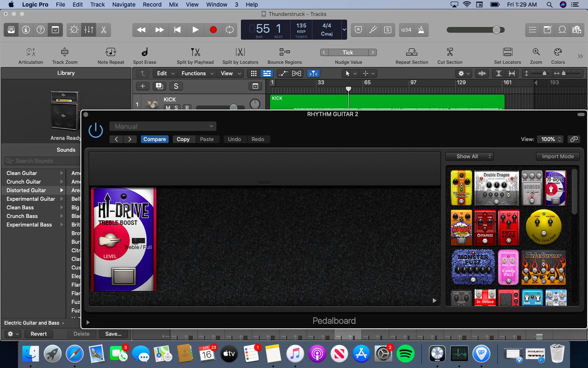Toggle Count-in 1234 button
Viewport: 588px width, 368px height.
[406, 30]
